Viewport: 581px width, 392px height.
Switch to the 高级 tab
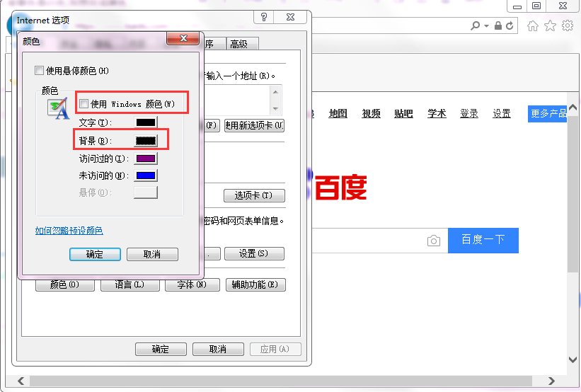[x=242, y=44]
